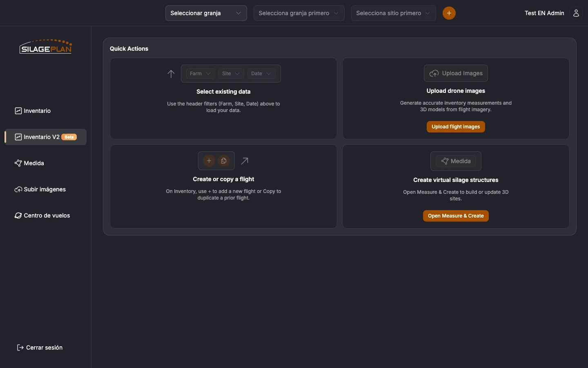Click the SilagePlan logo

(46, 47)
